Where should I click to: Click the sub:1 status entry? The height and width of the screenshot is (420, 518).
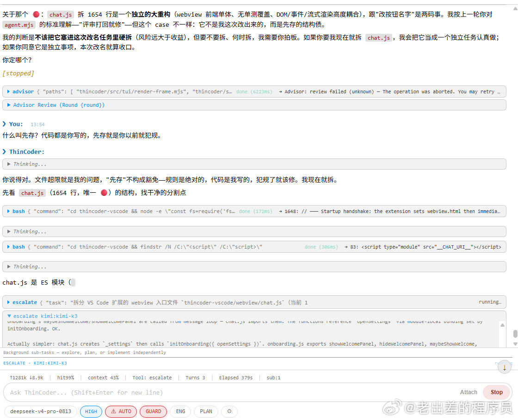pos(273,377)
